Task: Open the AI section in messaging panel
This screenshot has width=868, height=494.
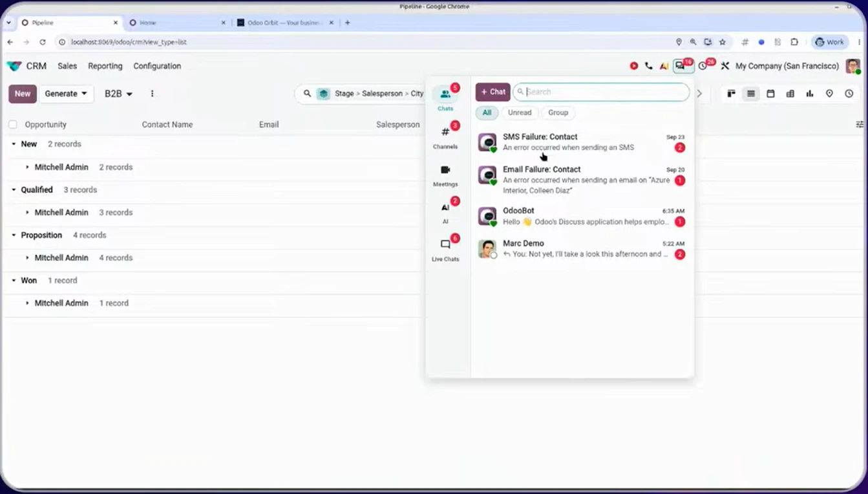Action: click(445, 212)
